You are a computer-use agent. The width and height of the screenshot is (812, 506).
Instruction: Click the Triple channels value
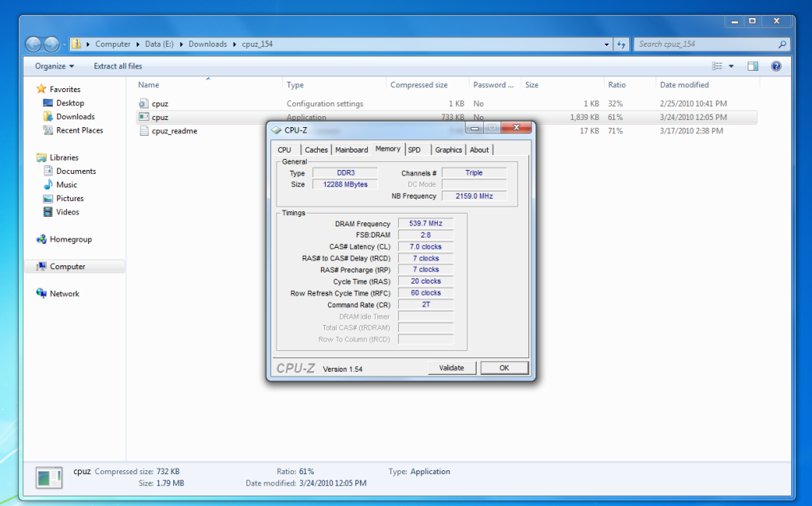click(x=474, y=173)
